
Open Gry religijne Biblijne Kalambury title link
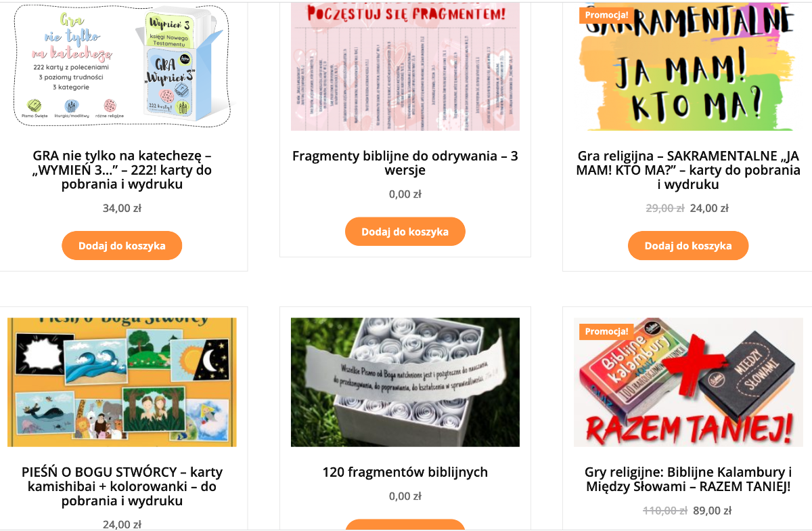(688, 479)
